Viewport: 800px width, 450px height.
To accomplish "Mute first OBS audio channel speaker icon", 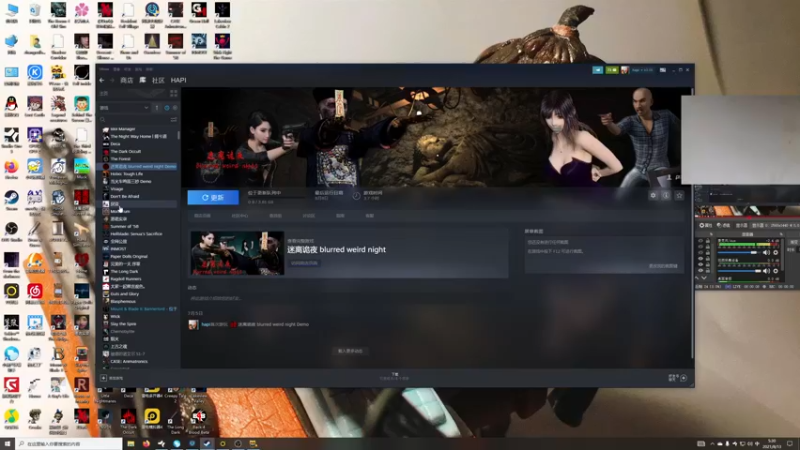I will tap(766, 253).
